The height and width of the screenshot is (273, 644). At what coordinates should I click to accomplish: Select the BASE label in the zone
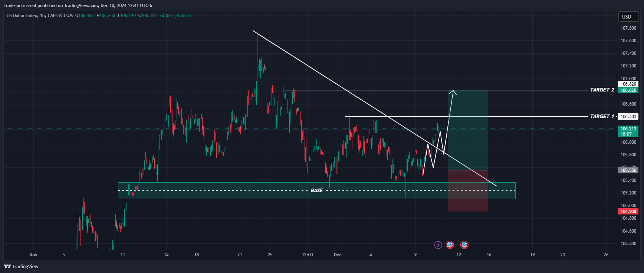pos(317,190)
